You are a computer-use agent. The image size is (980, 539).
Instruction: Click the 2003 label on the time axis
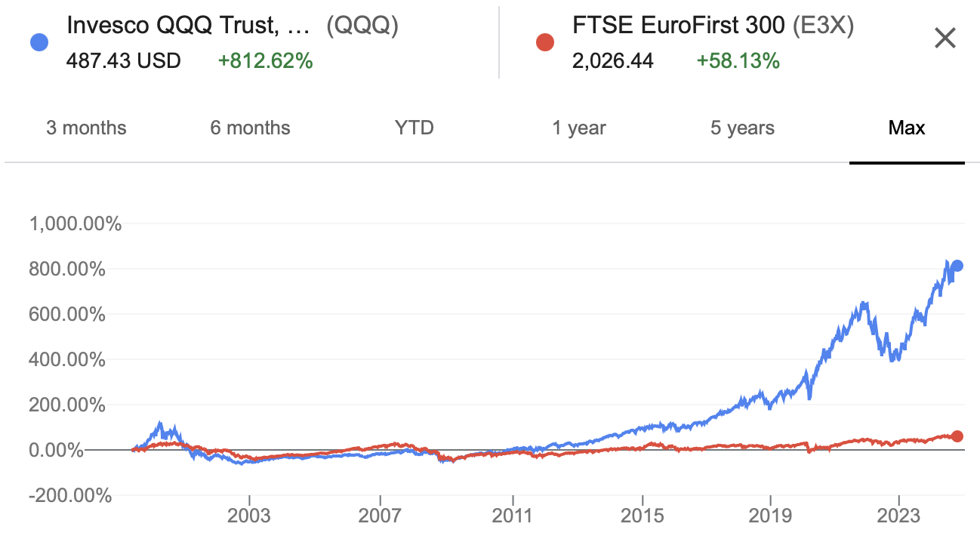[x=249, y=518]
